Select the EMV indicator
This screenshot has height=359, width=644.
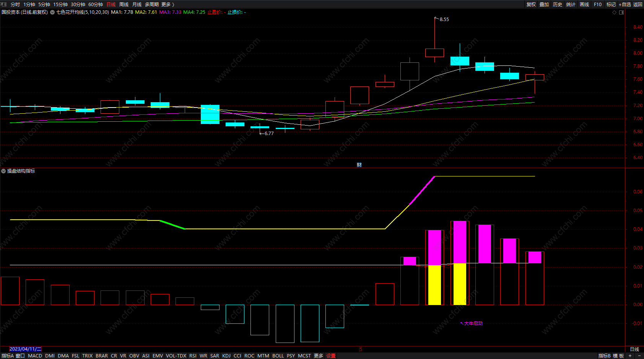click(x=158, y=356)
